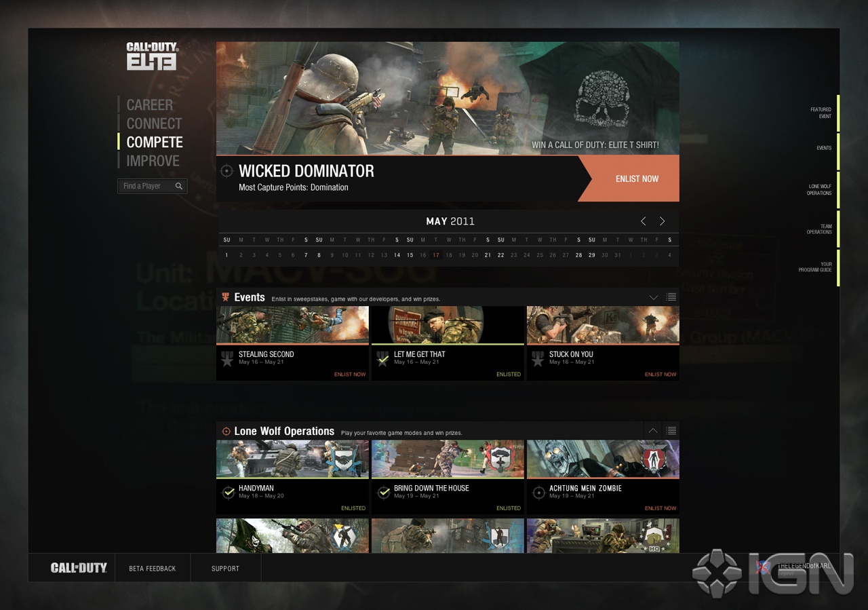
Task: Jump to Lone Wolf Operations in side navigation
Action: coord(819,189)
